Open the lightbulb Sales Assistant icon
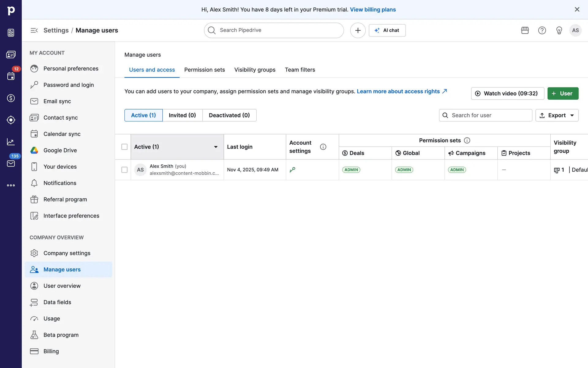Image resolution: width=588 pixels, height=368 pixels. coord(559,30)
